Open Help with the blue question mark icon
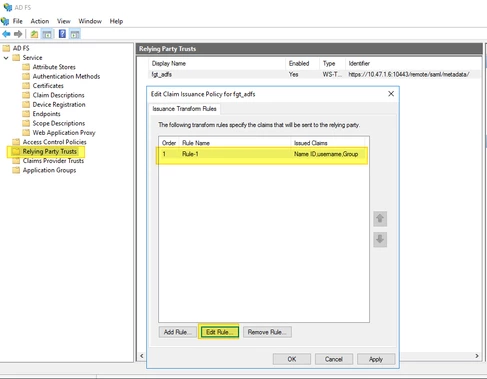Image resolution: width=487 pixels, height=379 pixels. tap(62, 34)
